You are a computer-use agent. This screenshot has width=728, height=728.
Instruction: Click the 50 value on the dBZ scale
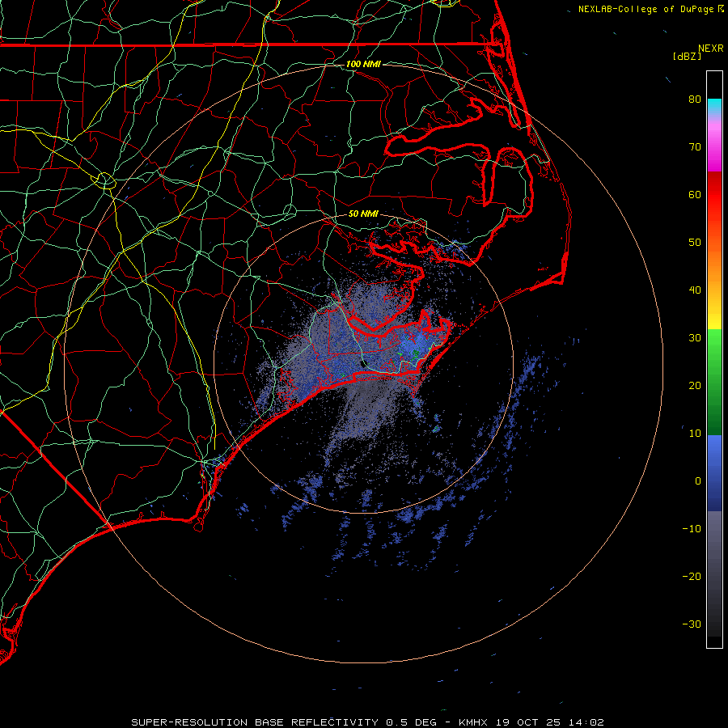(695, 243)
